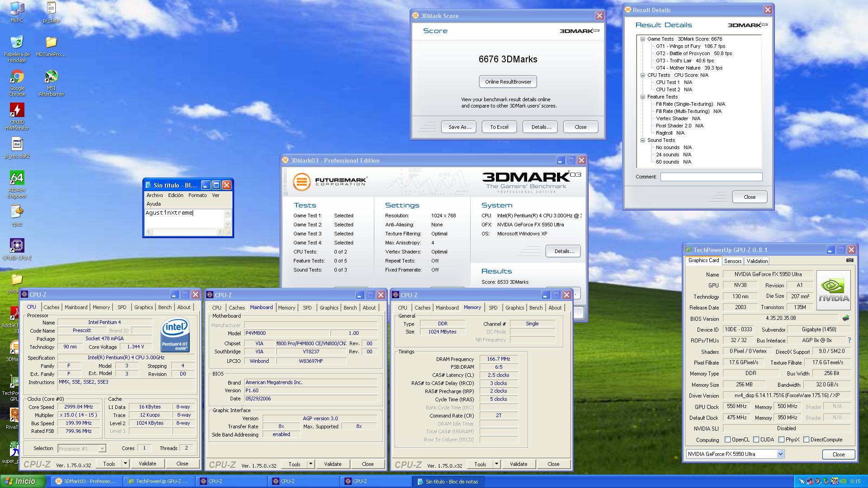The image size is (868, 488).
Task: Launch MSI Afterburner desktop shortcut
Action: [51, 83]
